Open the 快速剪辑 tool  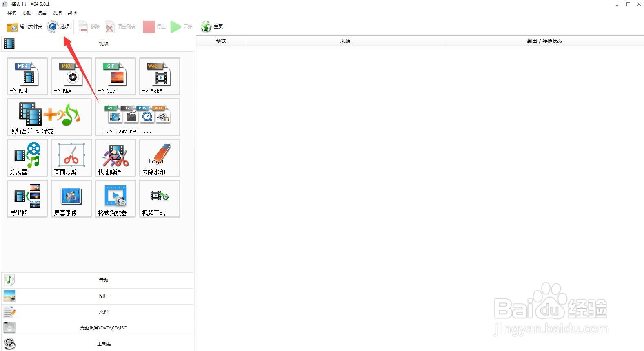tap(115, 158)
